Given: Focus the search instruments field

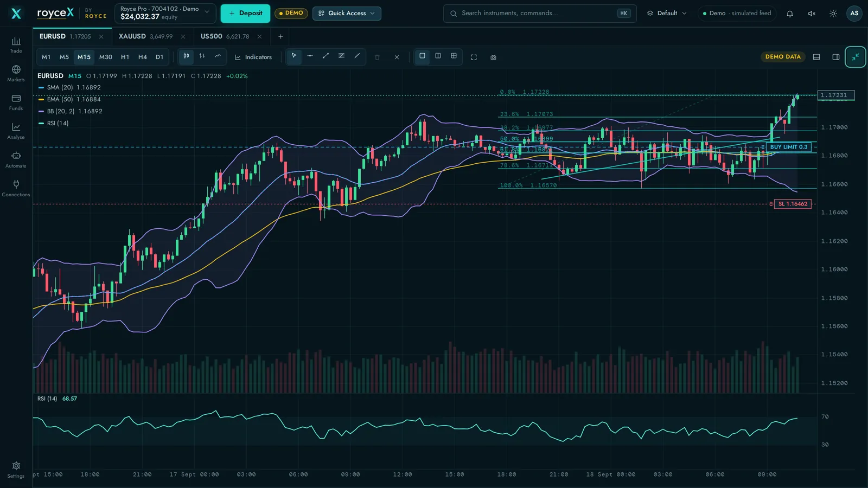Looking at the screenshot, I should 540,13.
